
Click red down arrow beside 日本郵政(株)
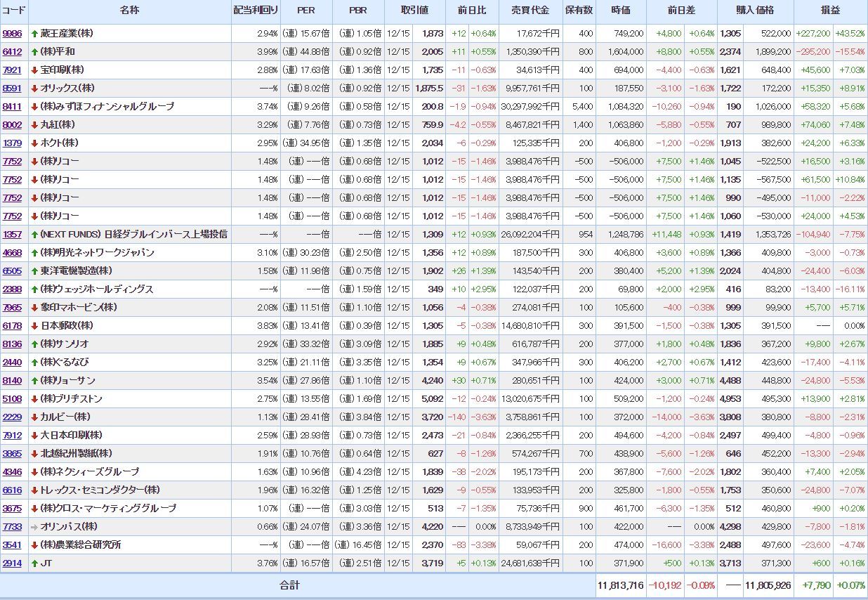click(34, 326)
